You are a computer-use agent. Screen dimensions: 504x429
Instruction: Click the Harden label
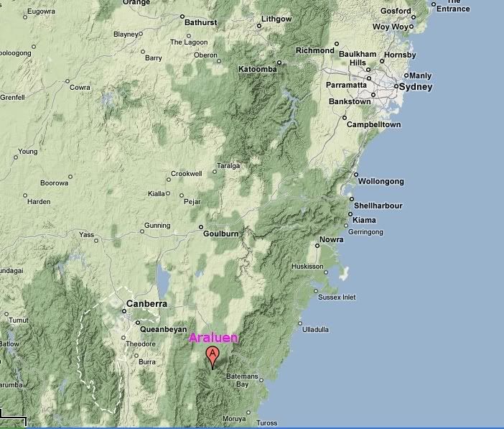coord(39,202)
